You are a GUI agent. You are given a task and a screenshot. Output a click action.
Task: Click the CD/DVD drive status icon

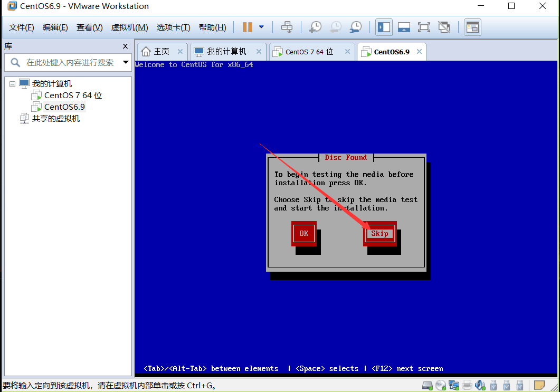[441, 386]
